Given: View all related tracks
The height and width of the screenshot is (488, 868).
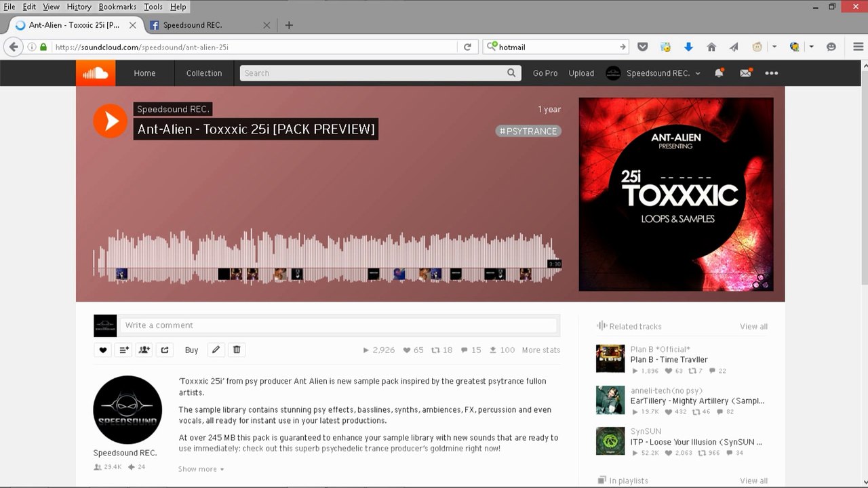Looking at the screenshot, I should [753, 326].
